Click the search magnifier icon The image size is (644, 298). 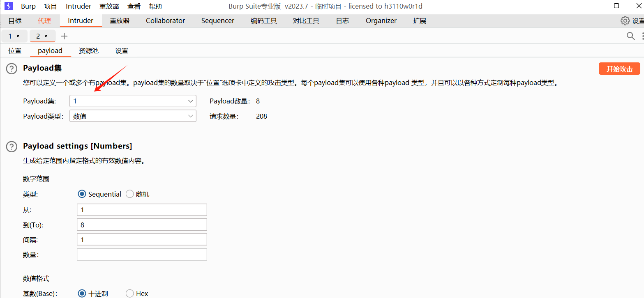pyautogui.click(x=631, y=36)
